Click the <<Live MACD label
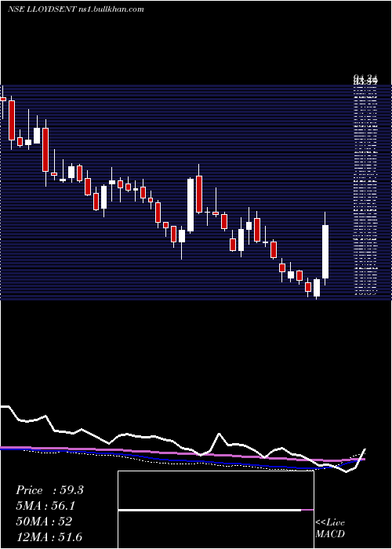392x549 pixels. tap(330, 528)
